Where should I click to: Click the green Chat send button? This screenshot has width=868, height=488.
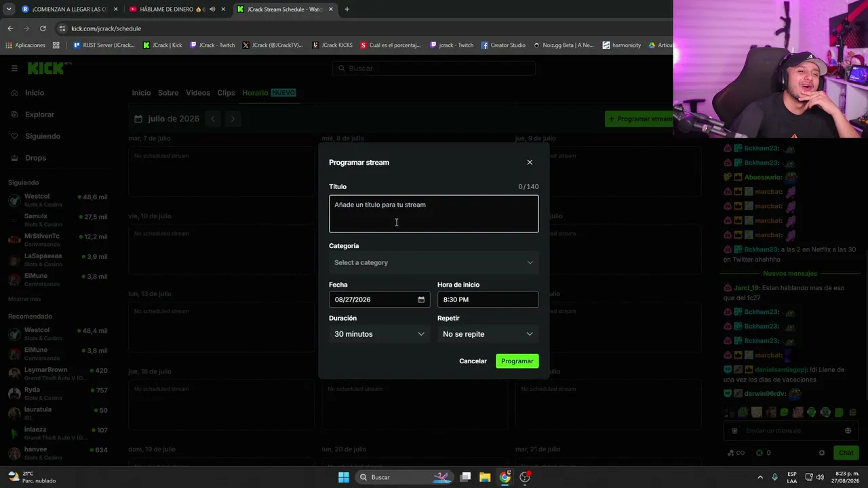pos(846,453)
